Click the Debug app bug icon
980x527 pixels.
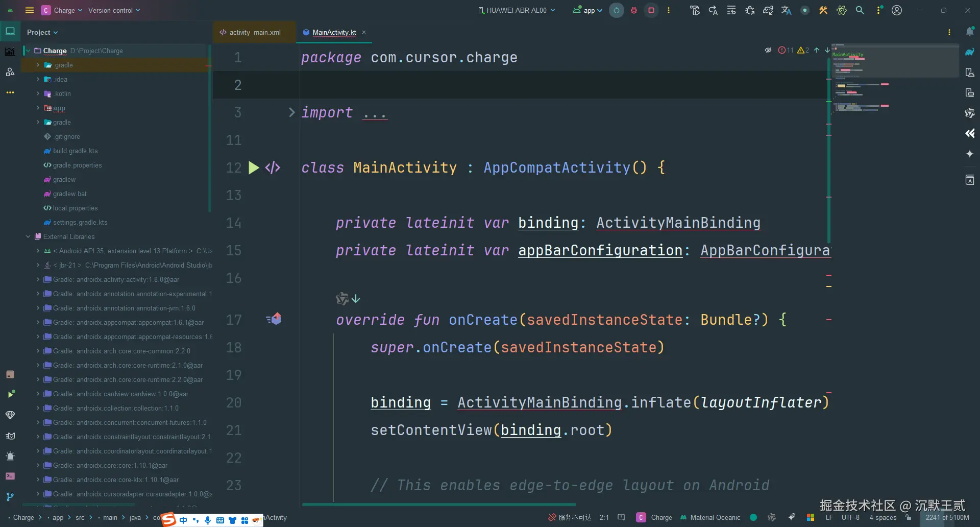click(634, 10)
